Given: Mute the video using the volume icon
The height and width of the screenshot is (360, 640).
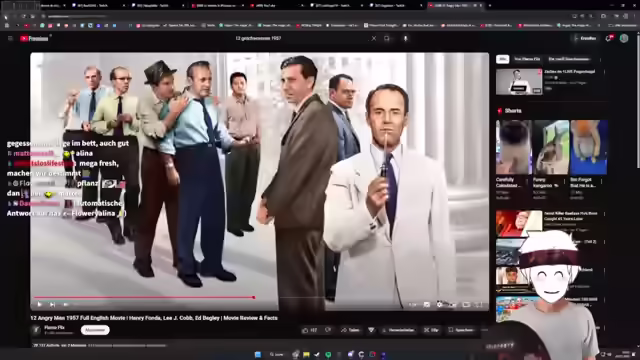Looking at the screenshot, I should click(x=65, y=304).
